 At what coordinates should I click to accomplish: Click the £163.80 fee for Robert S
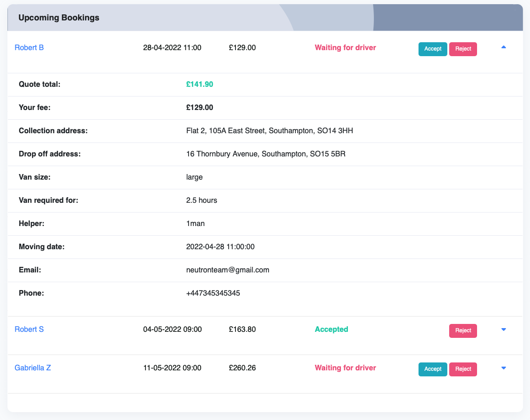click(x=242, y=330)
